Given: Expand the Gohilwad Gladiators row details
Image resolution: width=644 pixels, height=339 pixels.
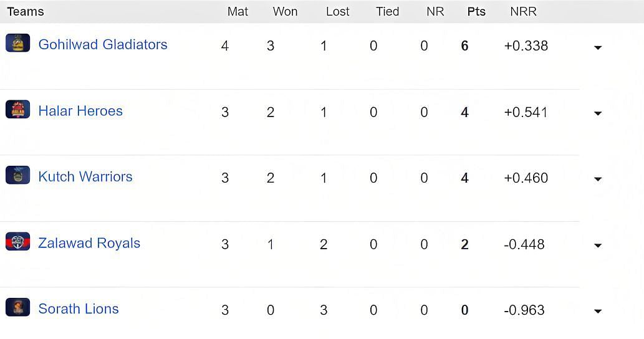Looking at the screenshot, I should click(x=598, y=47).
